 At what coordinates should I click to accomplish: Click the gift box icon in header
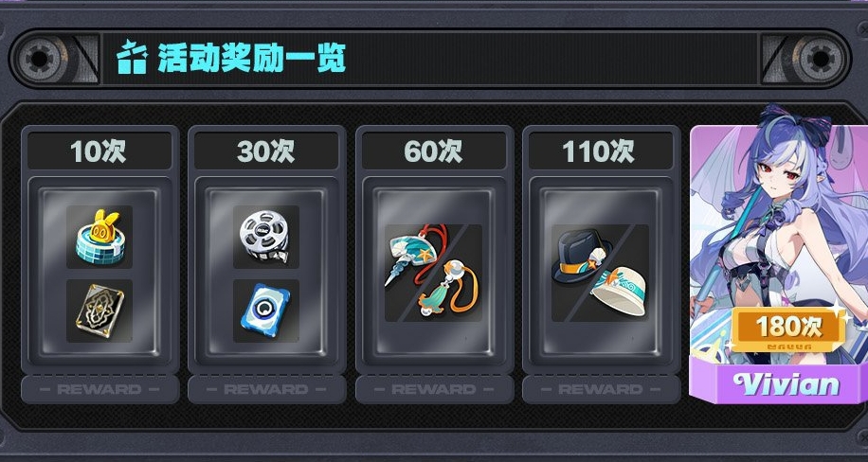coord(132,57)
